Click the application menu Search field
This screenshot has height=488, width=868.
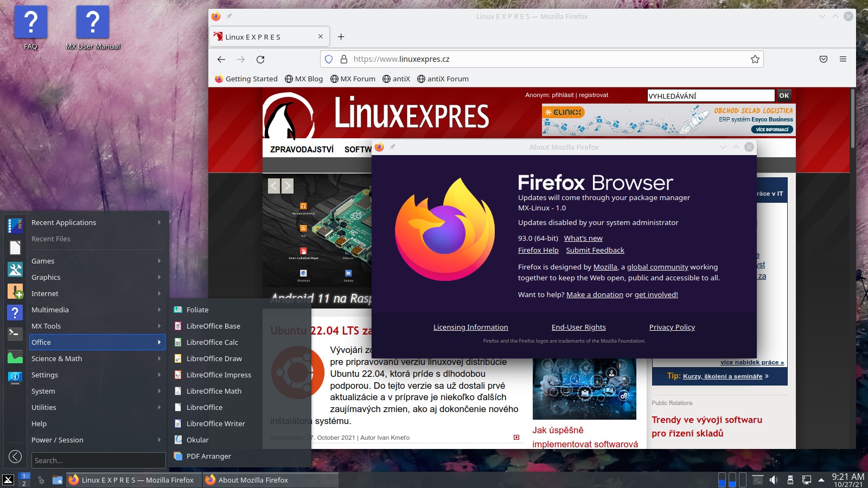(x=98, y=460)
